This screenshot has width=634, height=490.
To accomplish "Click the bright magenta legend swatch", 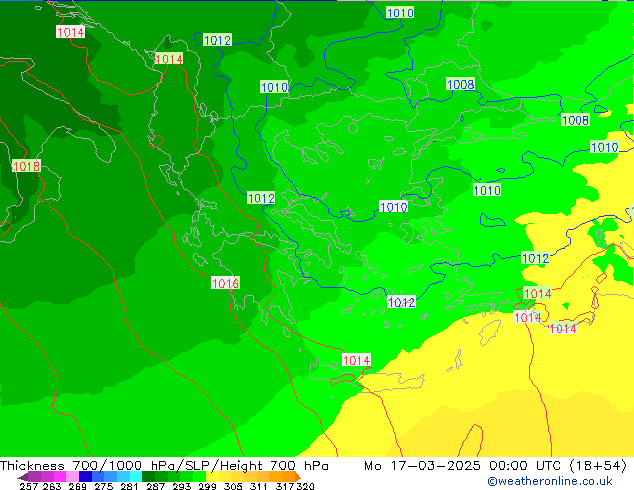I will tap(60, 476).
